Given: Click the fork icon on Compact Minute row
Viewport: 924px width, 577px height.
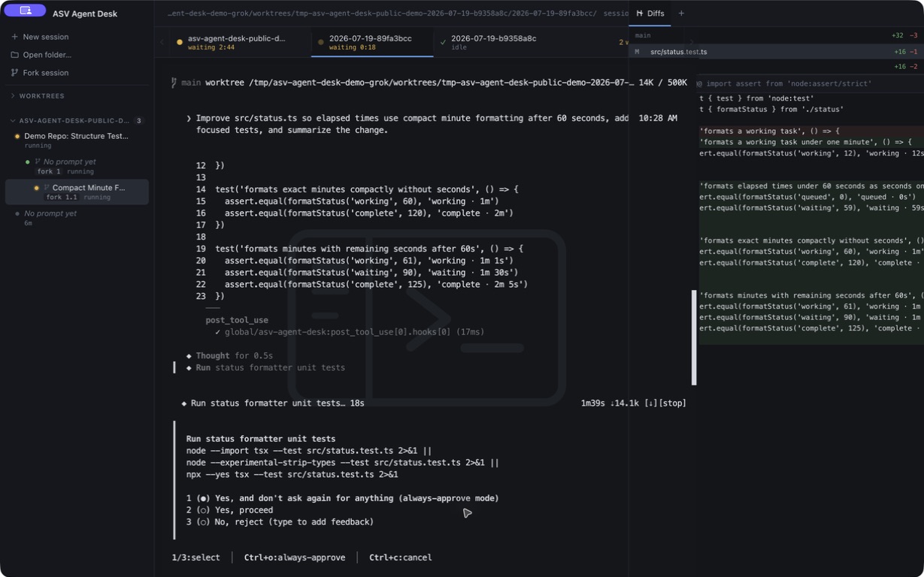Looking at the screenshot, I should point(47,188).
